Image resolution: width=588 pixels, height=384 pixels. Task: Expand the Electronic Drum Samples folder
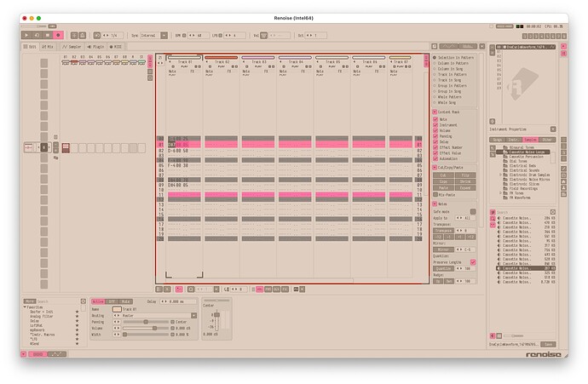500,175
